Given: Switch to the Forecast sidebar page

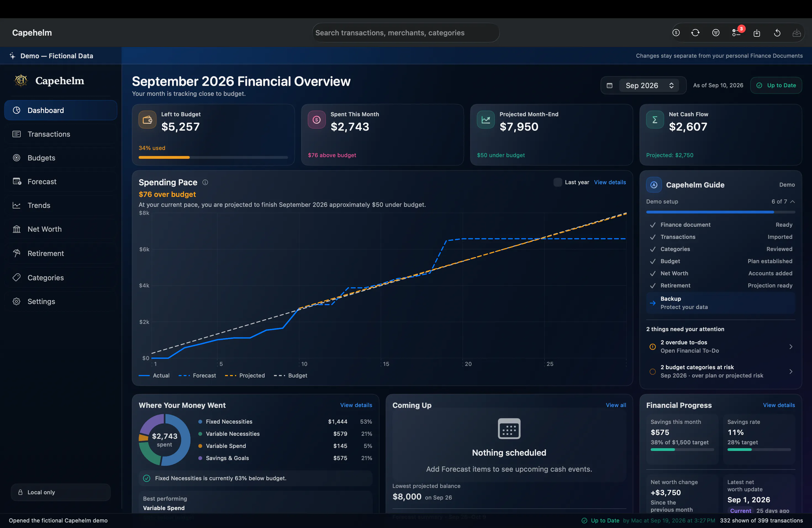Looking at the screenshot, I should (61, 181).
